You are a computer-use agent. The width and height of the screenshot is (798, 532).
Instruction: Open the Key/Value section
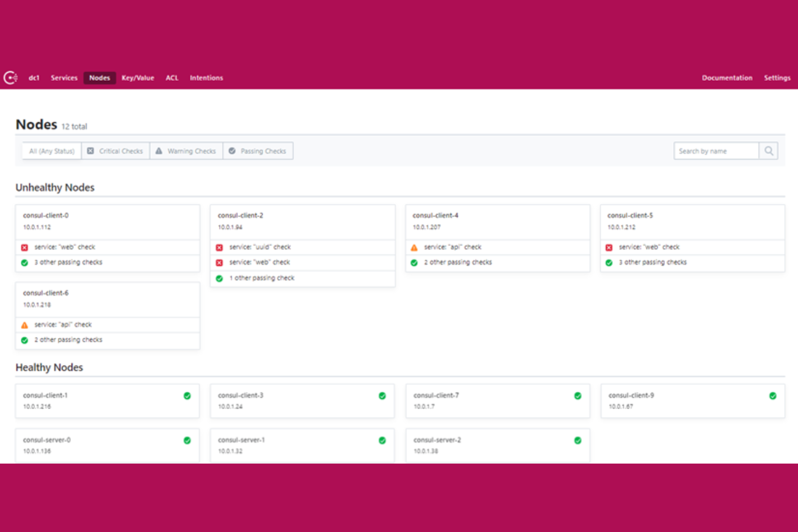click(x=137, y=78)
